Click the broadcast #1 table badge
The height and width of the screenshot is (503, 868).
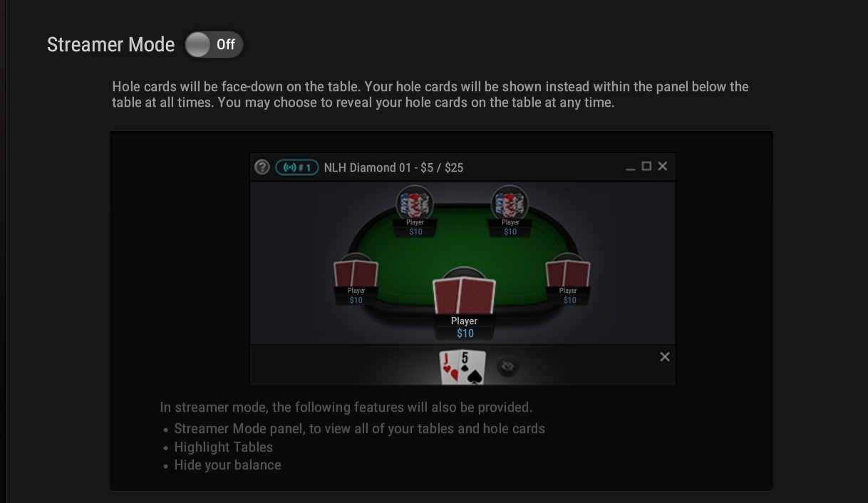[296, 167]
